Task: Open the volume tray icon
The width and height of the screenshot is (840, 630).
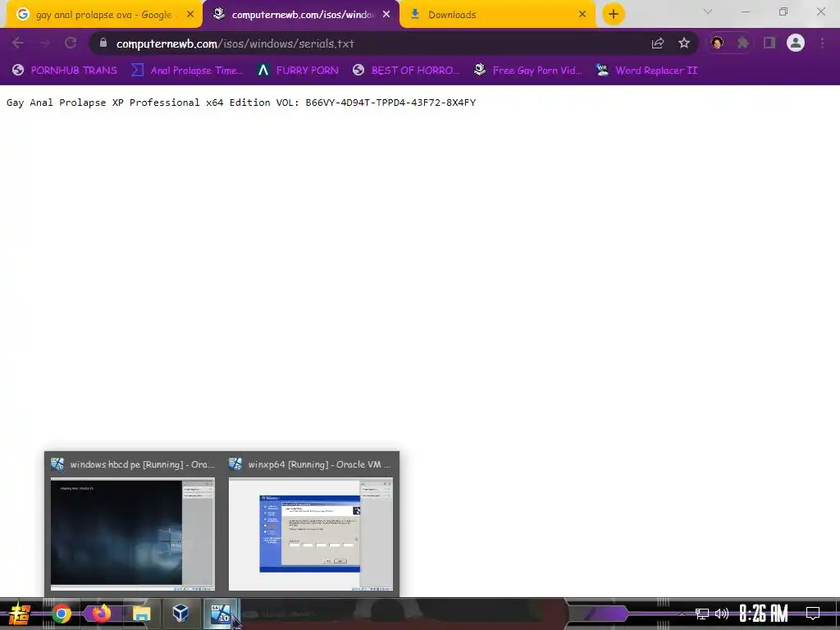Action: 722,614
